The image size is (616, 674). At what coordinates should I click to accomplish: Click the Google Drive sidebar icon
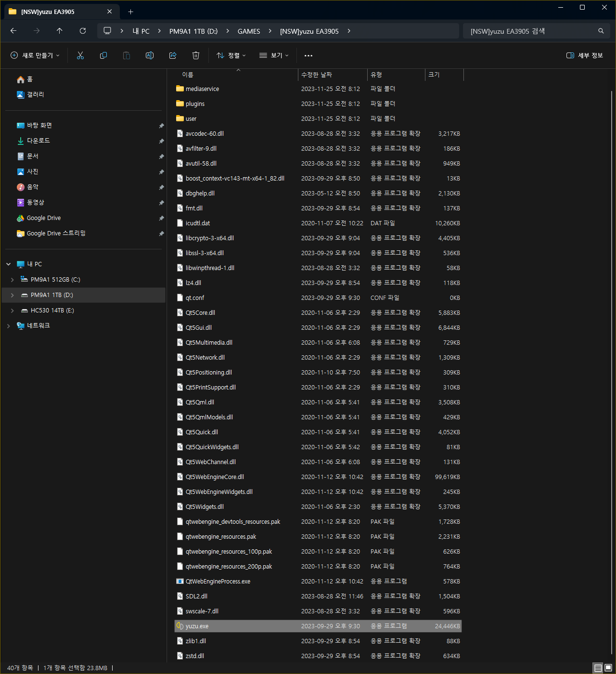20,218
